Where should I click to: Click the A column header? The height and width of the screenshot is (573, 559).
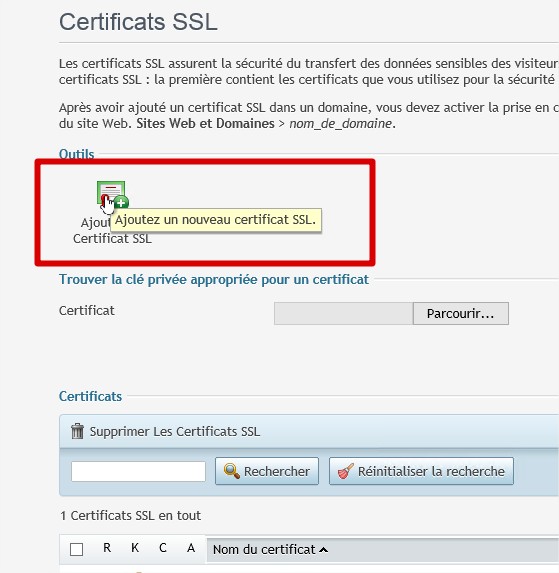coord(191,548)
